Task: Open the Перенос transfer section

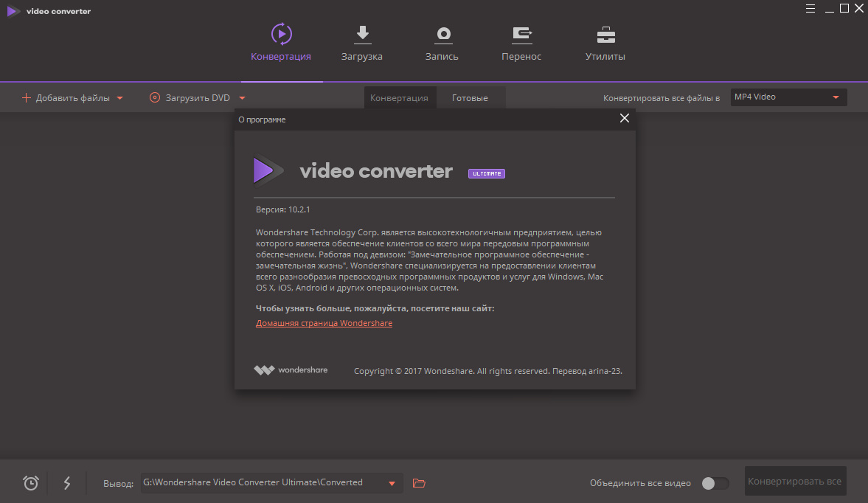Action: point(521,44)
